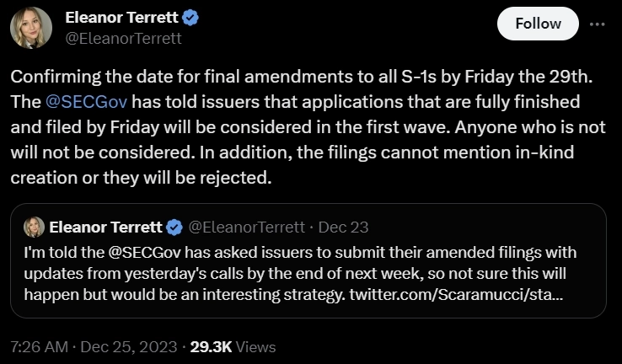This screenshot has width=622, height=364.
Task: Click the 29.3K view count number
Action: click(x=210, y=346)
